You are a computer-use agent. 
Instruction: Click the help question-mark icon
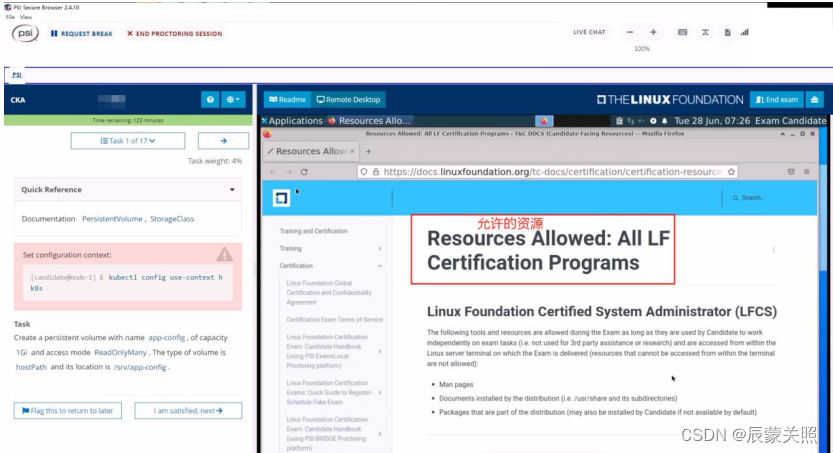click(x=210, y=99)
